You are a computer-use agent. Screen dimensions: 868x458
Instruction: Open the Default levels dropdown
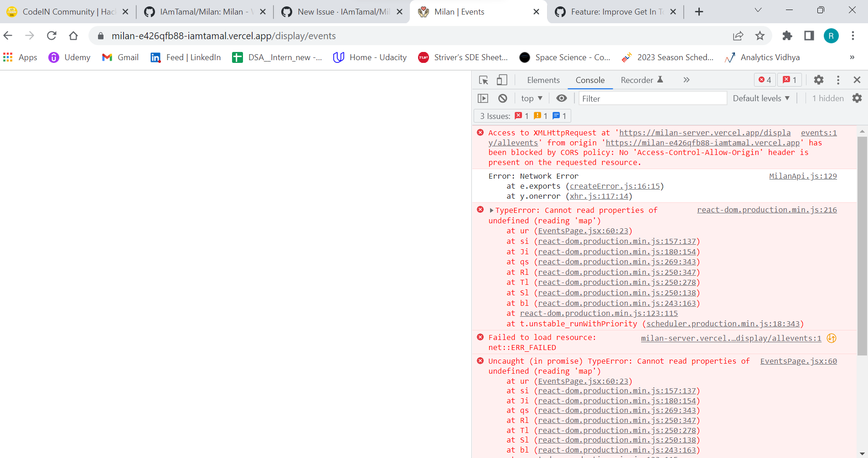coord(761,98)
